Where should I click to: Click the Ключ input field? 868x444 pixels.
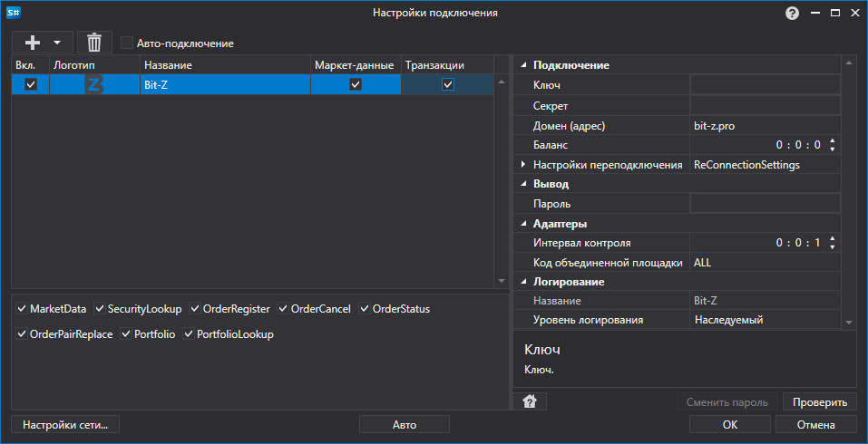[x=765, y=84]
